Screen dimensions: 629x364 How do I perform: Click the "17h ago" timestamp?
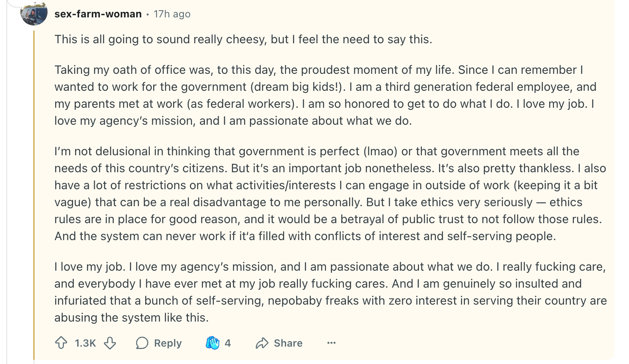coord(172,14)
